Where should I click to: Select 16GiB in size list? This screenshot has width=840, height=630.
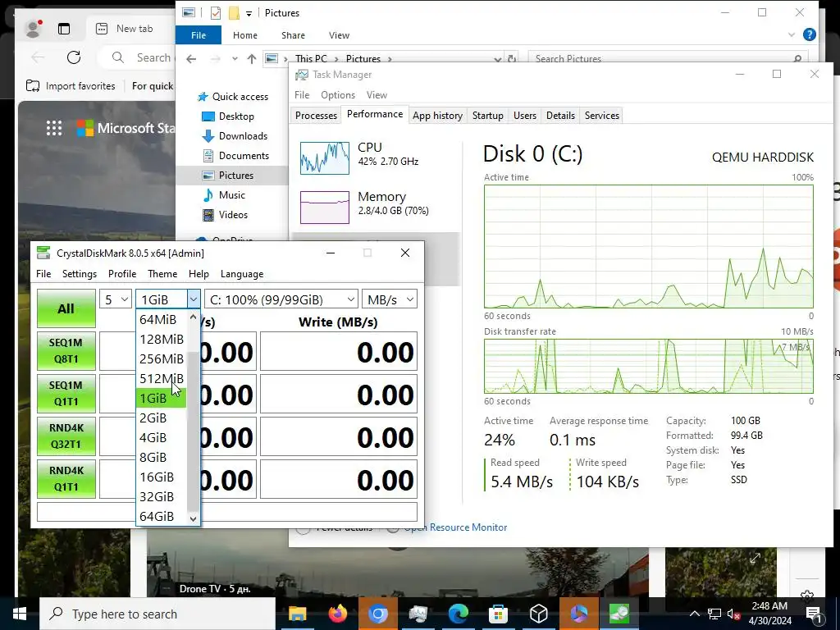click(x=162, y=477)
